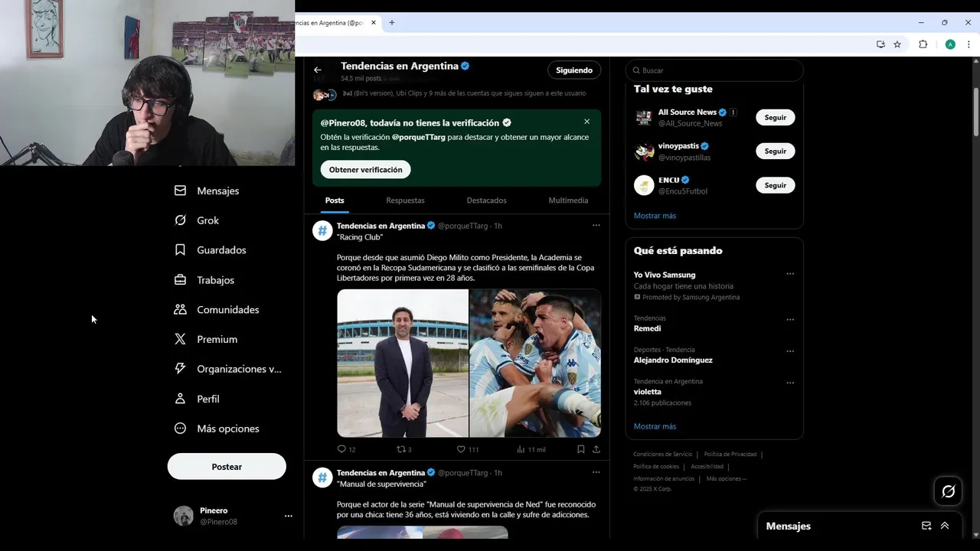This screenshot has height=551, width=980.
Task: Switch to the Posts tab
Action: (335, 201)
